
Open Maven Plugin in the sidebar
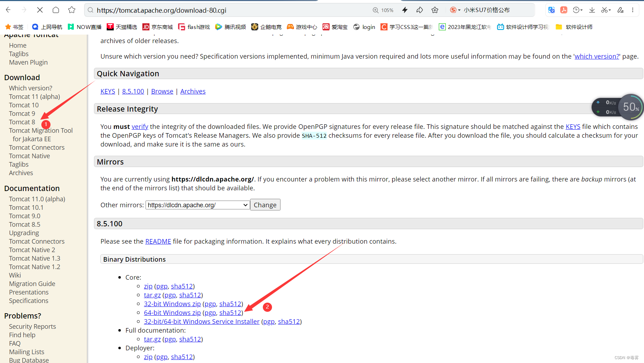click(28, 62)
